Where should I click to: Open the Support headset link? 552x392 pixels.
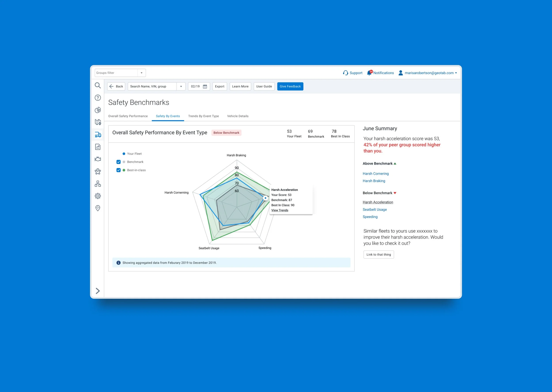click(x=353, y=73)
